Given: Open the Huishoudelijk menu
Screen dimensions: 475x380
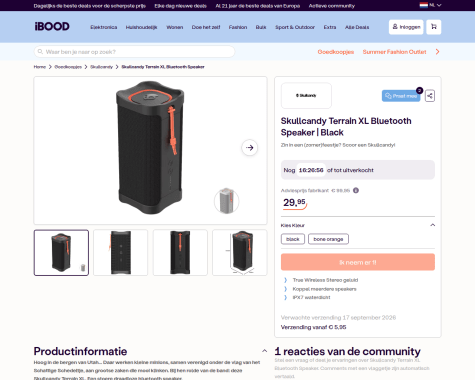Looking at the screenshot, I should coord(141,27).
